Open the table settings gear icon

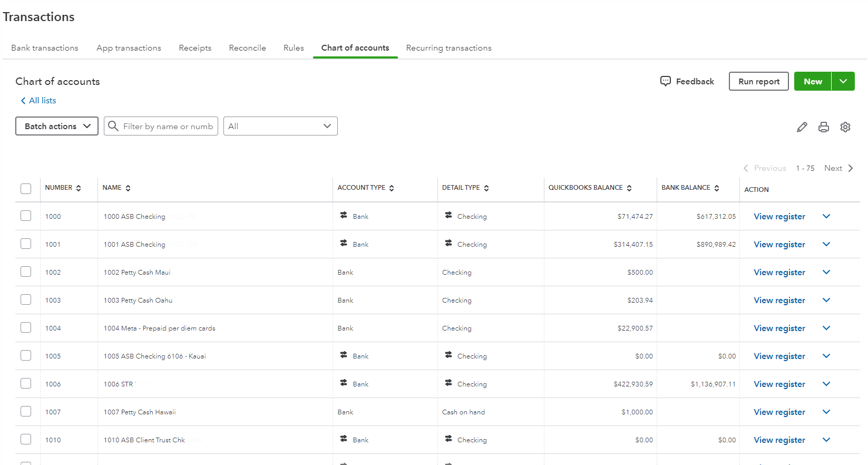point(845,127)
